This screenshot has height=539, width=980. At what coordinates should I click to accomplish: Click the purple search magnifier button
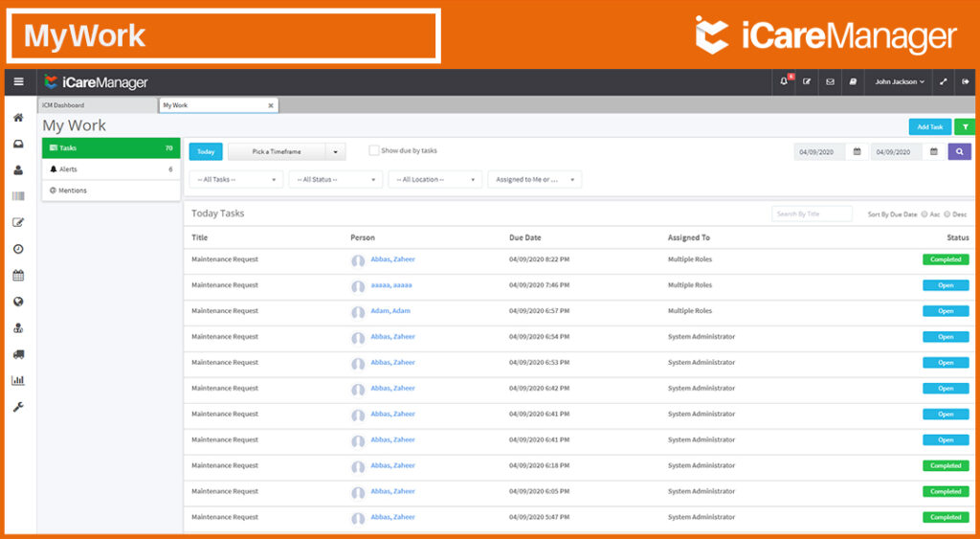(x=959, y=152)
